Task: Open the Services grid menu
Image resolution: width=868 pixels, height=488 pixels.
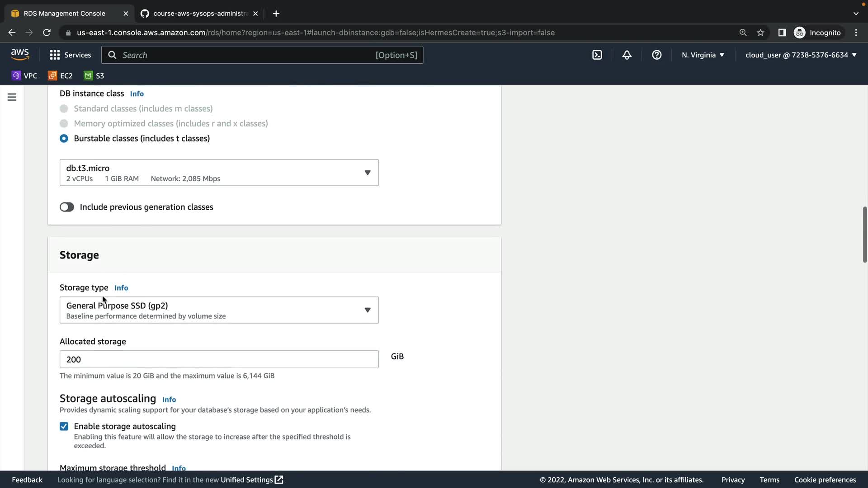Action: click(70, 55)
